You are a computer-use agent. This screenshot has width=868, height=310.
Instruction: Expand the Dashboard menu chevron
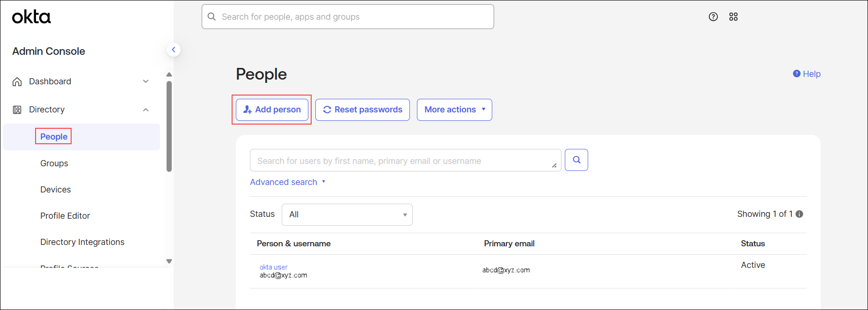146,81
